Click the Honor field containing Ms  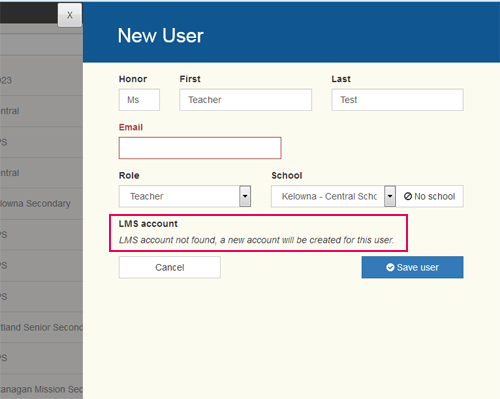point(139,100)
